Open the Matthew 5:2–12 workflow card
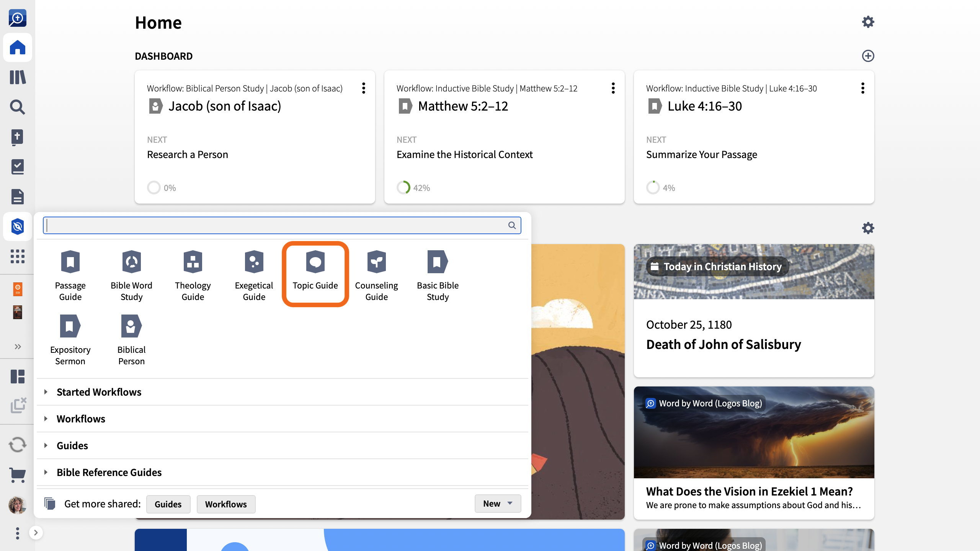The image size is (980, 551). (x=505, y=137)
